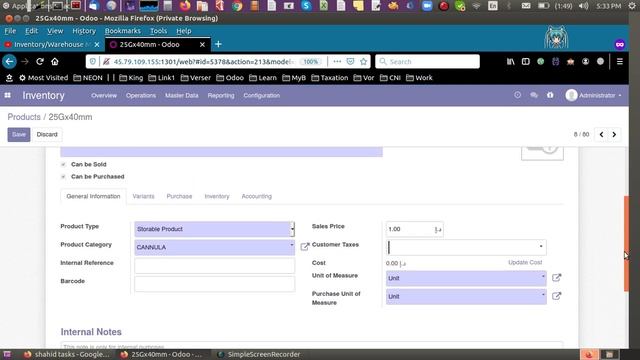Click the zoom 100% indicator
This screenshot has height=360, width=640.
(311, 62)
